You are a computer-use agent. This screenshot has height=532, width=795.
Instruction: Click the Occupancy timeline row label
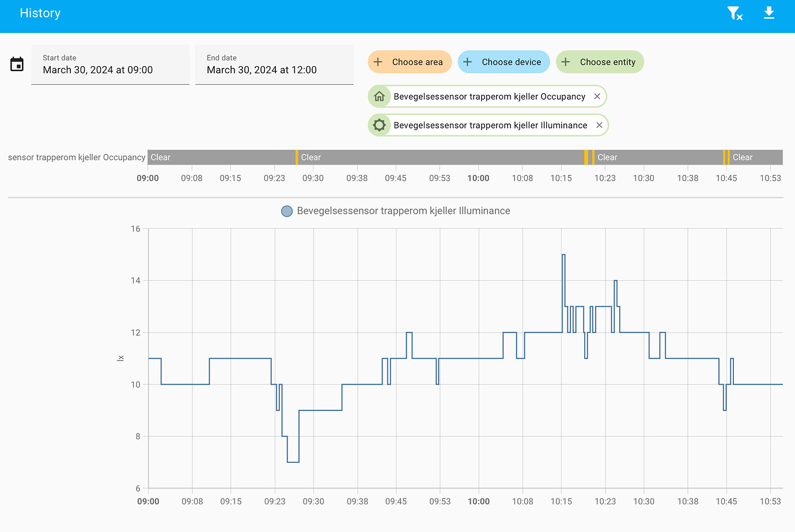77,157
